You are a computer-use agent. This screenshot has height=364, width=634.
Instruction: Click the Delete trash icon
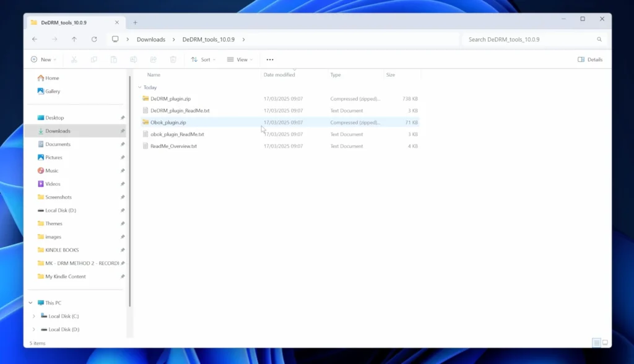pos(173,59)
